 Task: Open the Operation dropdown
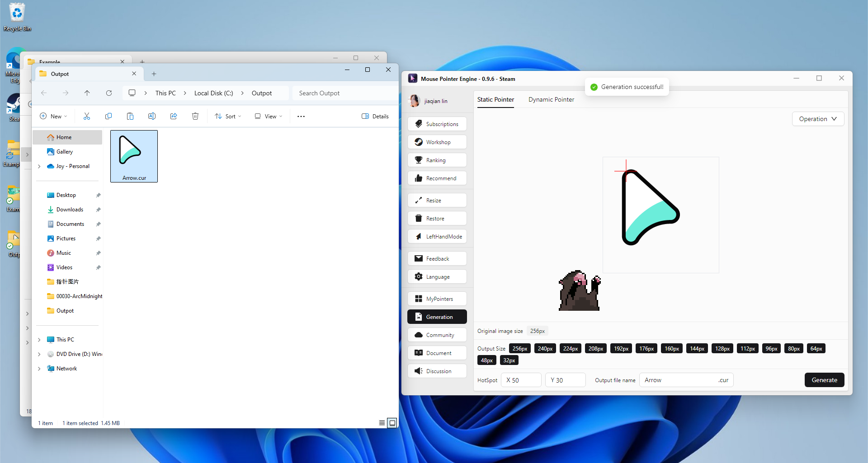click(818, 119)
